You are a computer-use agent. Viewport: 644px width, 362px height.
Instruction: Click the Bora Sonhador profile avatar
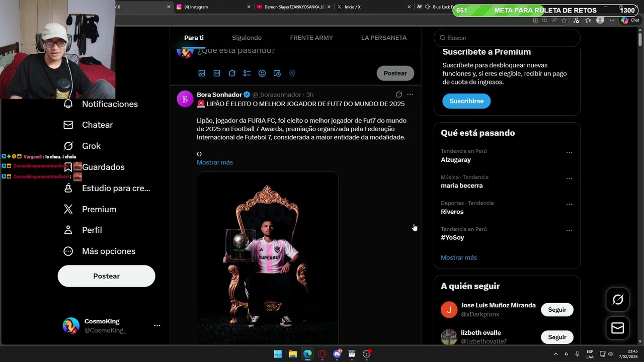[185, 99]
